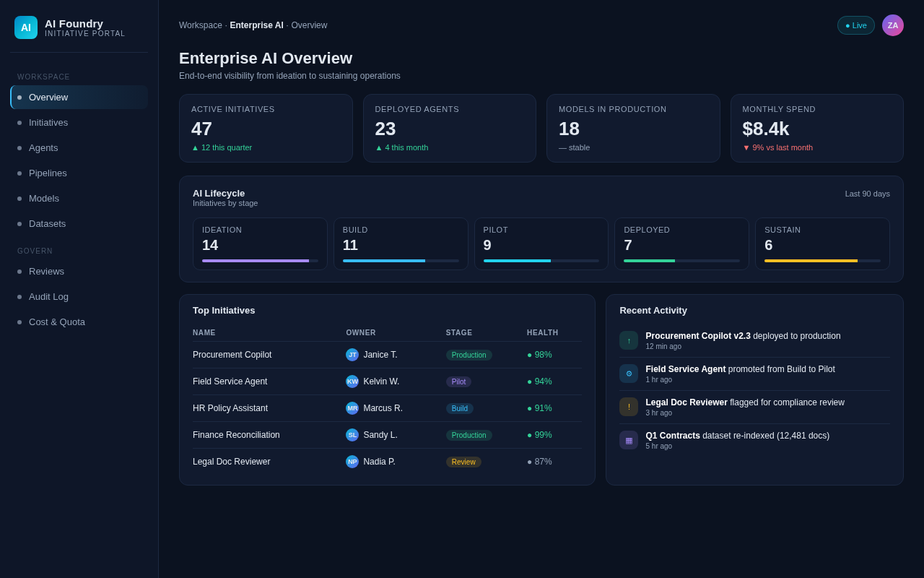Click the 94% health value
Screen dimensions: 924x578
click(539, 381)
